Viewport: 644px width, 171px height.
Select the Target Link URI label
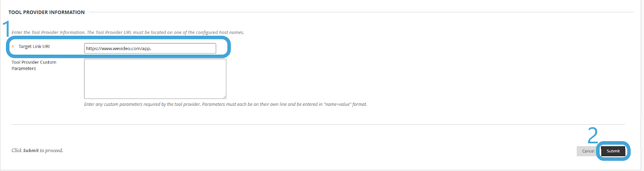click(34, 46)
